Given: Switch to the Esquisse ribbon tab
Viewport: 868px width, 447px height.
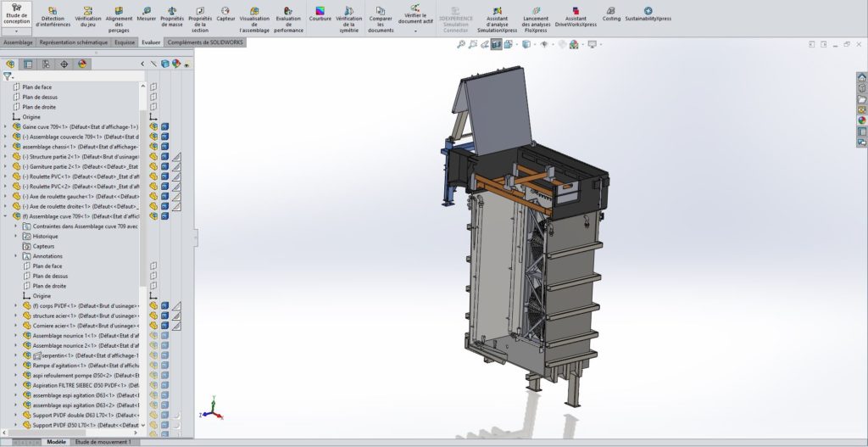Looking at the screenshot, I should click(125, 42).
